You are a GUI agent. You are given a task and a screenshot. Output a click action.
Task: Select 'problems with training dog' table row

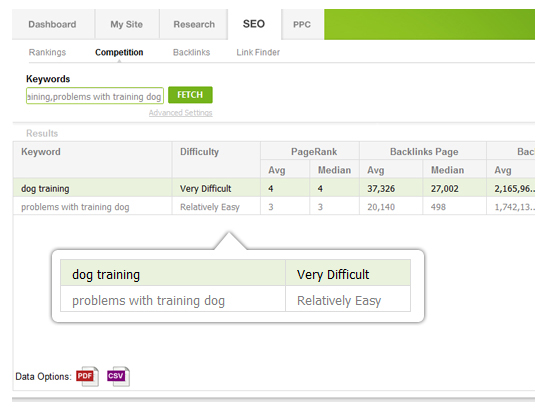pyautogui.click(x=274, y=206)
